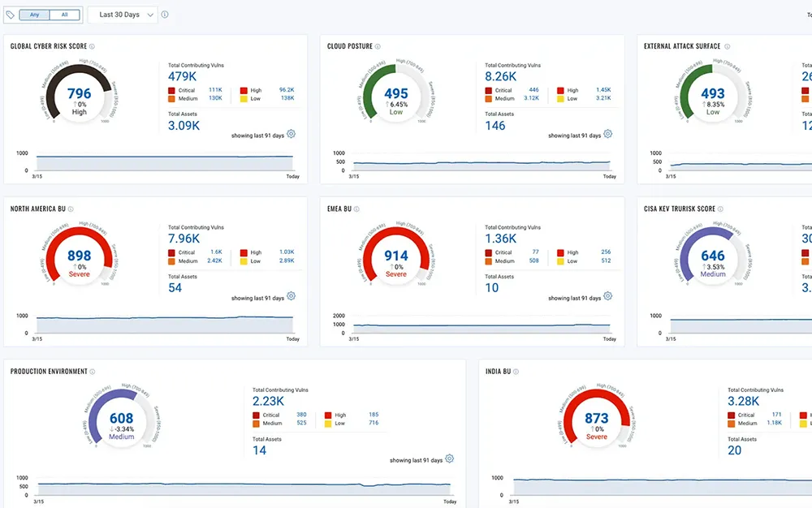
Task: Select the All tag match toggle
Action: click(65, 15)
